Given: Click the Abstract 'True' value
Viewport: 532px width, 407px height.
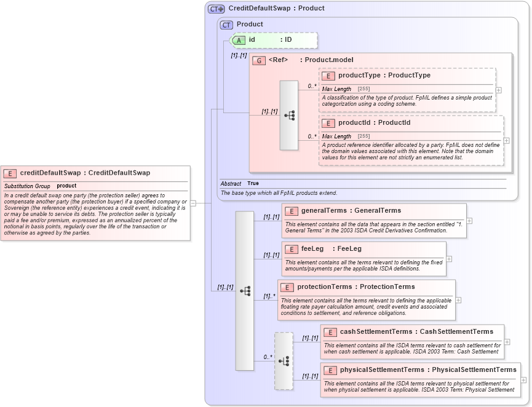Looking at the screenshot, I should click(253, 183).
